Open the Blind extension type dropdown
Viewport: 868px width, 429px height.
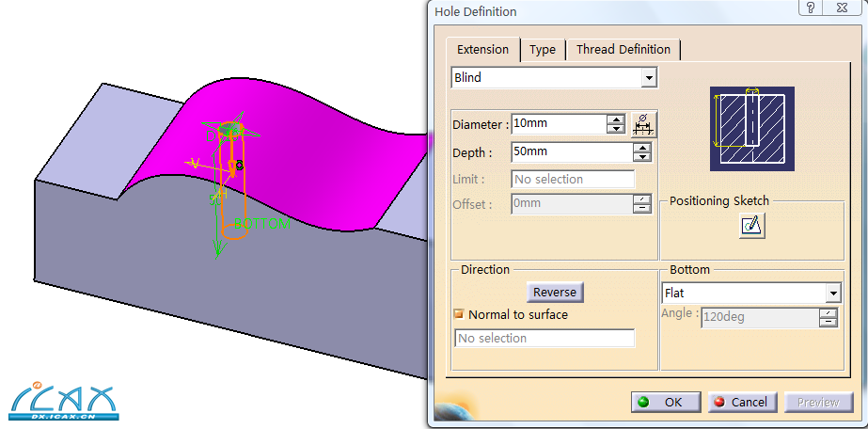(649, 78)
